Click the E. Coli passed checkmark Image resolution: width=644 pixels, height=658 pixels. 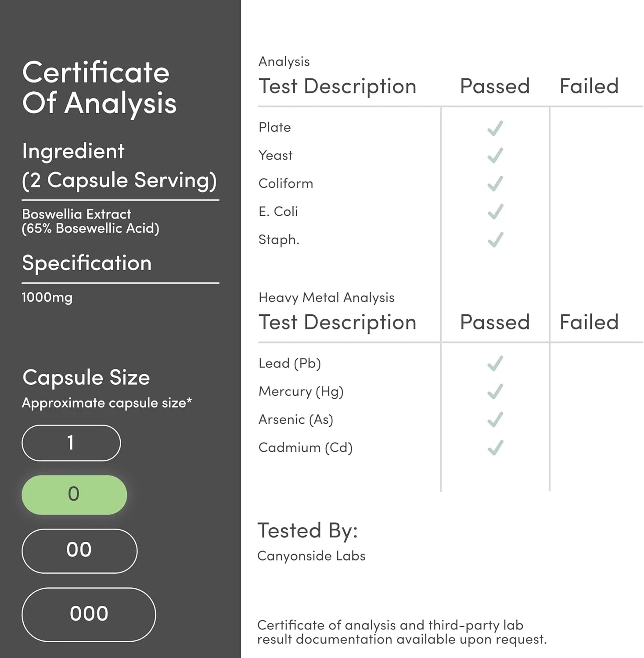coord(495,212)
